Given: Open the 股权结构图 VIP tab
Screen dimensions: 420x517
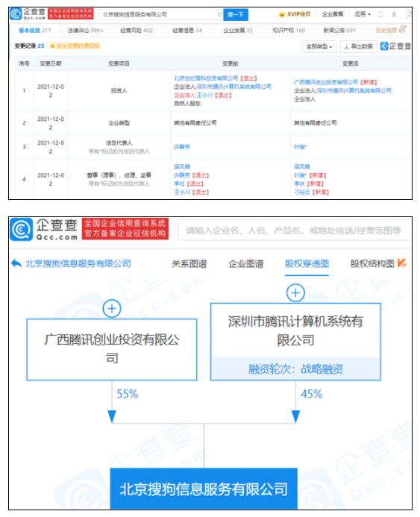Looking at the screenshot, I should point(377,263).
